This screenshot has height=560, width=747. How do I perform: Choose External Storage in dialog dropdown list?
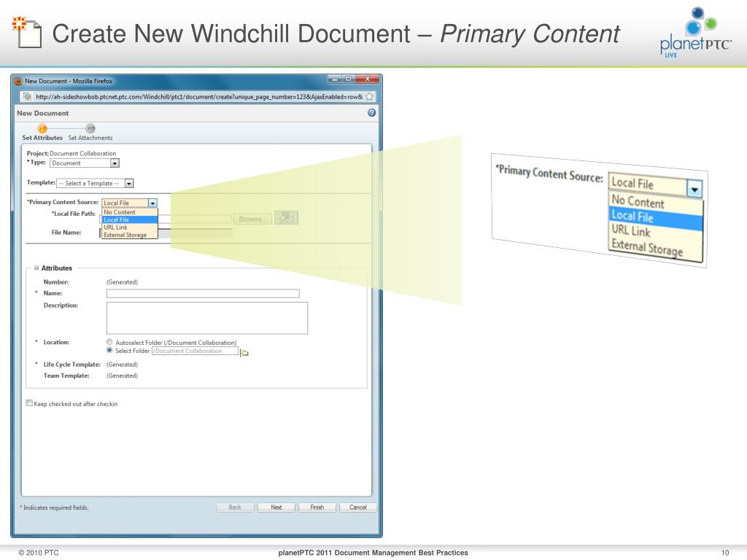pyautogui.click(x=130, y=235)
